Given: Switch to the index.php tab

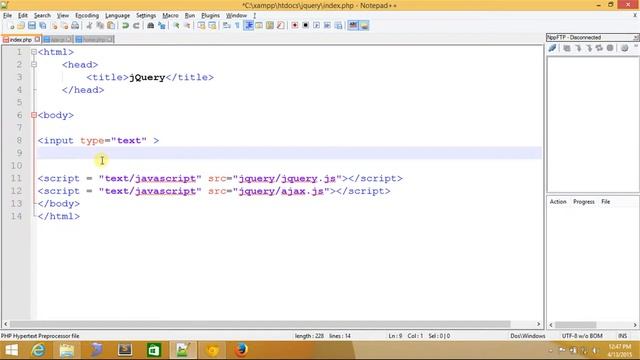Looking at the screenshot, I should pyautogui.click(x=20, y=40).
